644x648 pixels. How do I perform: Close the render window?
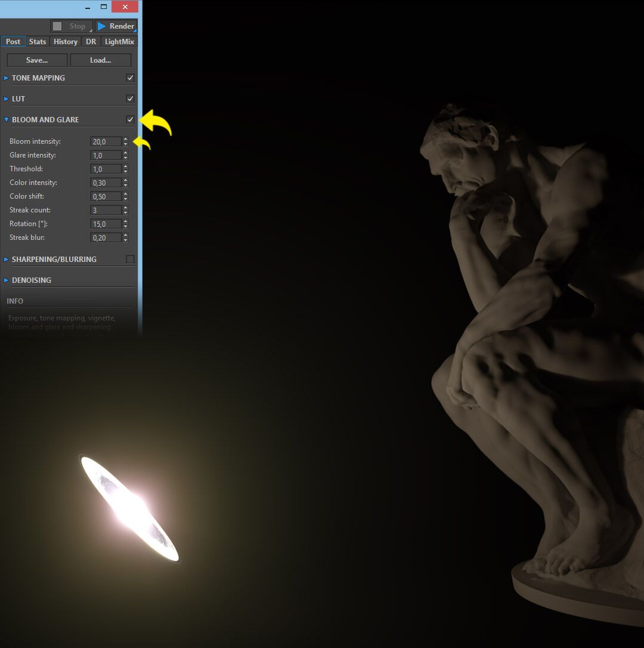pyautogui.click(x=125, y=7)
